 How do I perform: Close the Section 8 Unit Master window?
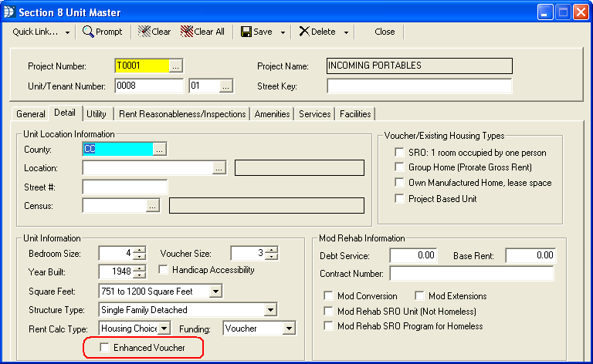coord(581,12)
